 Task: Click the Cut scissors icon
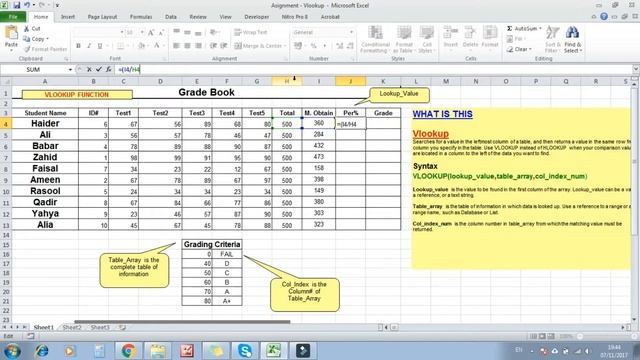(x=27, y=29)
